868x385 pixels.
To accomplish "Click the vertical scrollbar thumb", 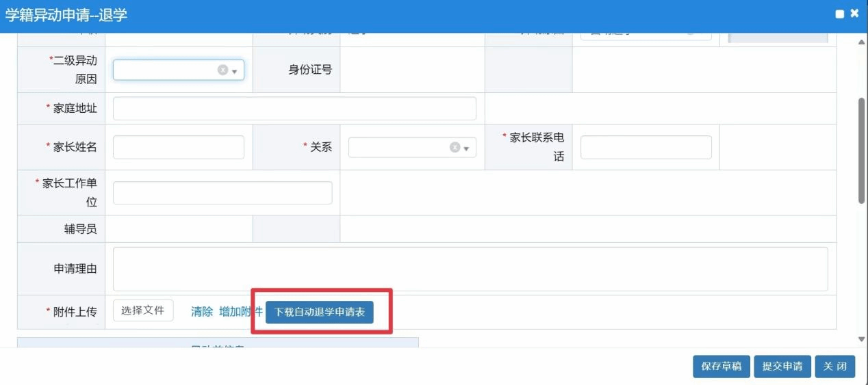I will (862, 150).
